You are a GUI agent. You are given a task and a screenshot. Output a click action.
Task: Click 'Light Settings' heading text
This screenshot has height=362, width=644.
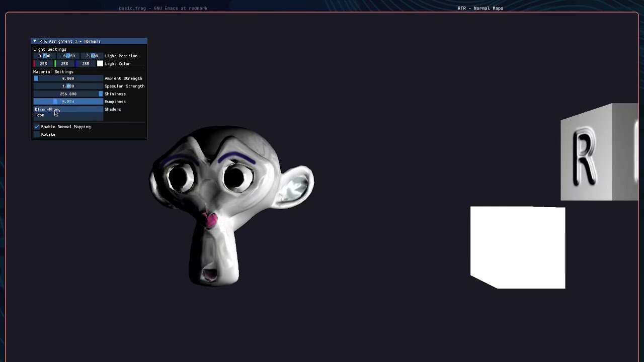point(50,49)
